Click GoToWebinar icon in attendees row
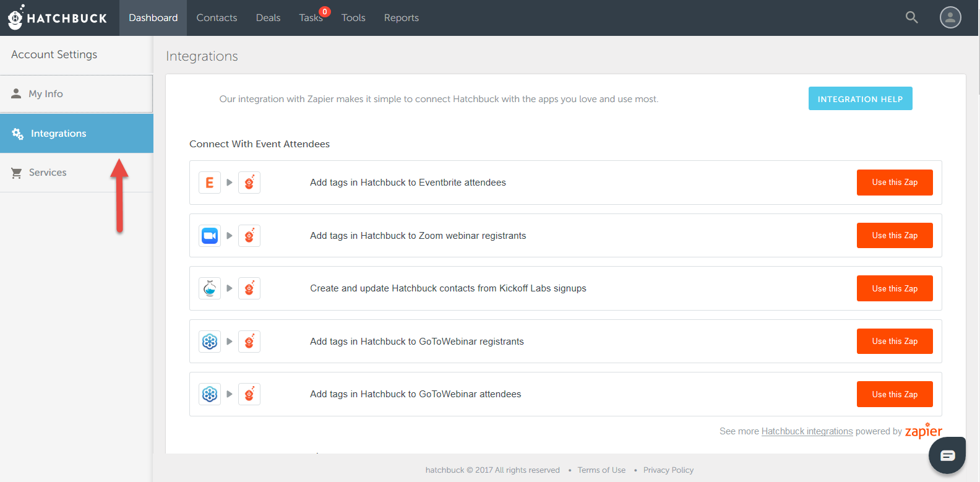 click(210, 394)
